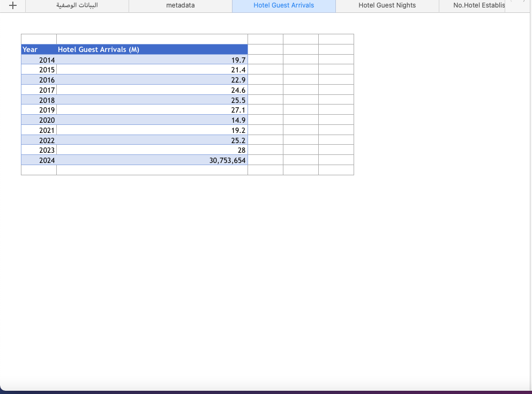This screenshot has width=532, height=394.
Task: Select the Year header cell
Action: (x=39, y=49)
